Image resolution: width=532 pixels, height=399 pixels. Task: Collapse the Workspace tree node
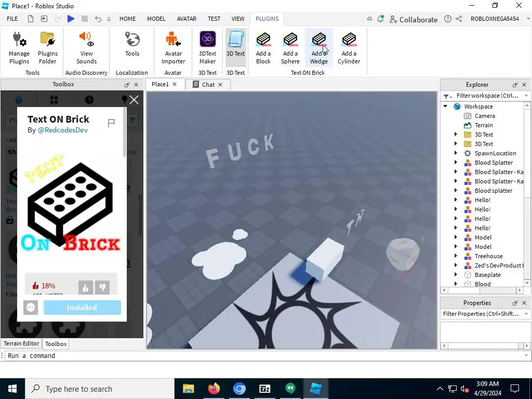tap(445, 106)
